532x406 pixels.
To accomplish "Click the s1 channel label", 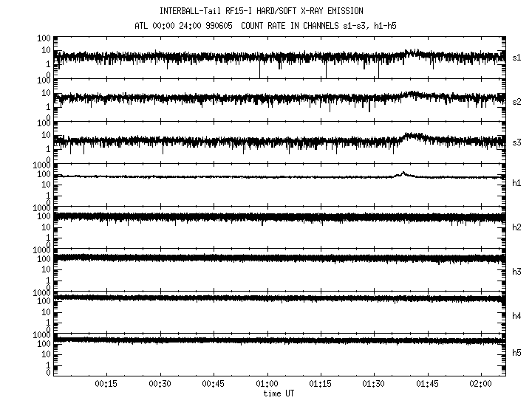I will pos(516,58).
